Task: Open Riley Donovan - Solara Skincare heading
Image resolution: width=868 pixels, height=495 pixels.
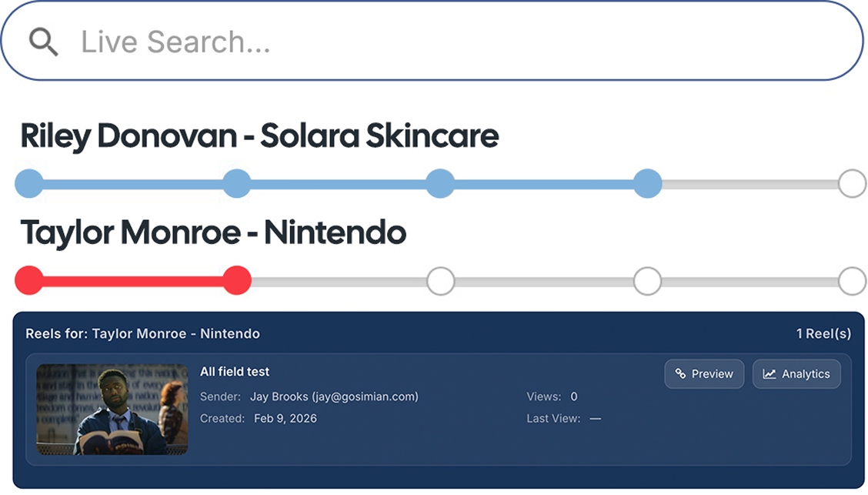Action: point(259,136)
